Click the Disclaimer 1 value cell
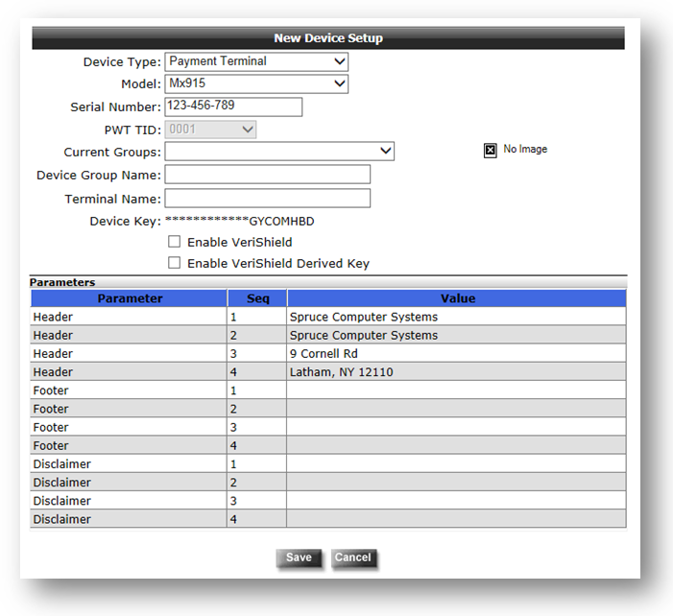Screen dimensions: 673x616 (x=456, y=464)
